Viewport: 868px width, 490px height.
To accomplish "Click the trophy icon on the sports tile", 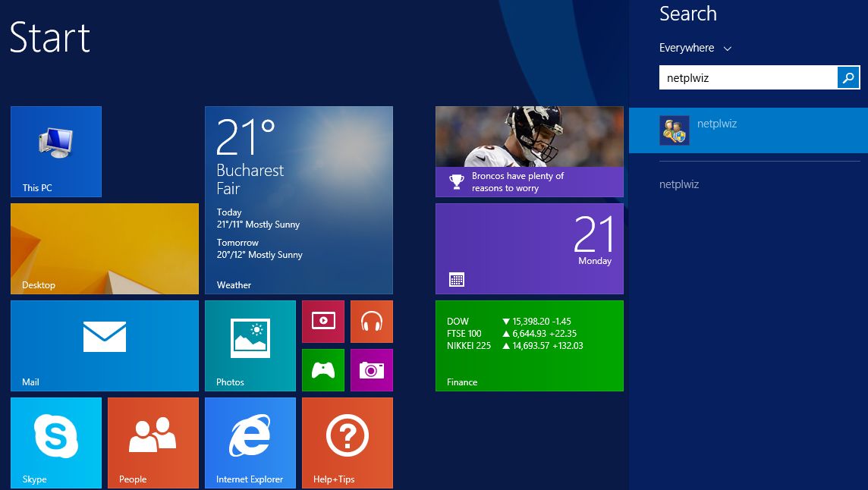I will 457,181.
